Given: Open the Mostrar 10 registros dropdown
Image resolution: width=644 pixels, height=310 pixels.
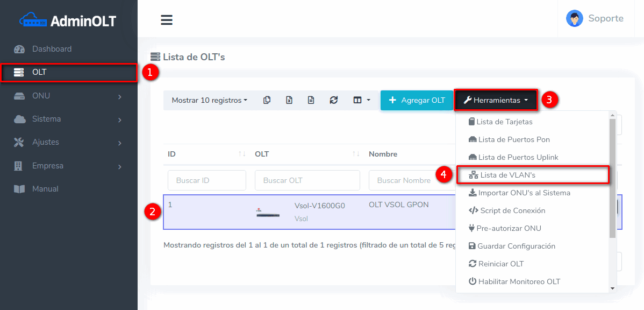Looking at the screenshot, I should [x=209, y=100].
